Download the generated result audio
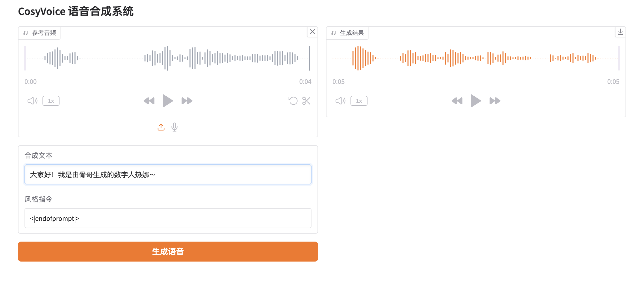Image resolution: width=644 pixels, height=288 pixels. pyautogui.click(x=620, y=32)
